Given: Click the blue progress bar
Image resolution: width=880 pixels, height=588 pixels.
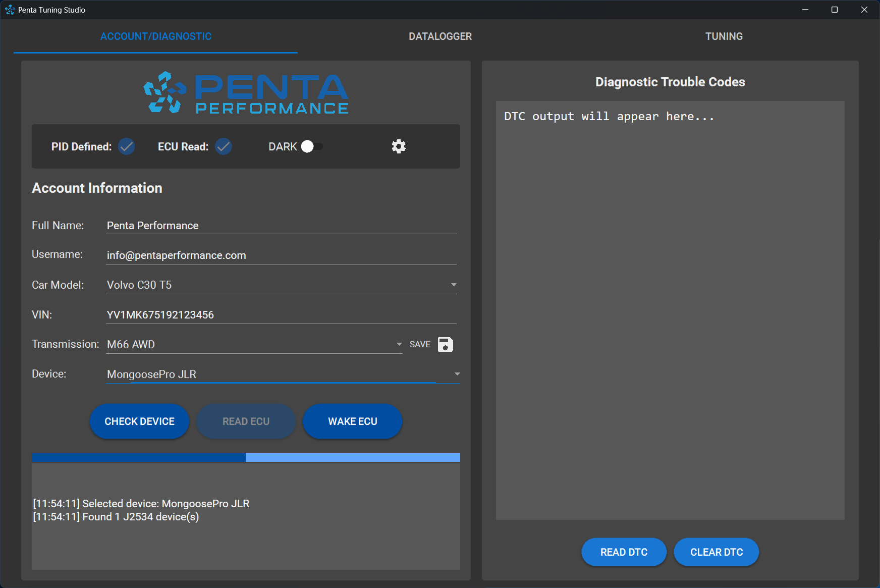Looking at the screenshot, I should [246, 457].
